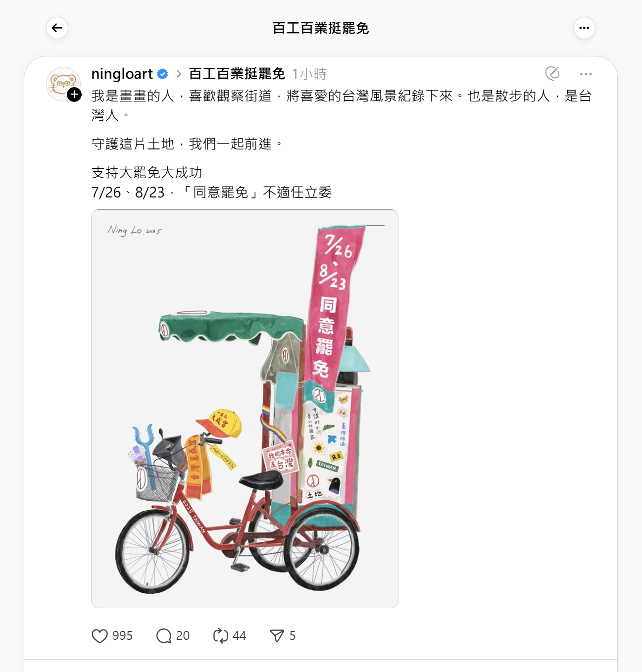Open the ningloart username link
Viewport: 642px width, 672px height.
click(x=122, y=74)
